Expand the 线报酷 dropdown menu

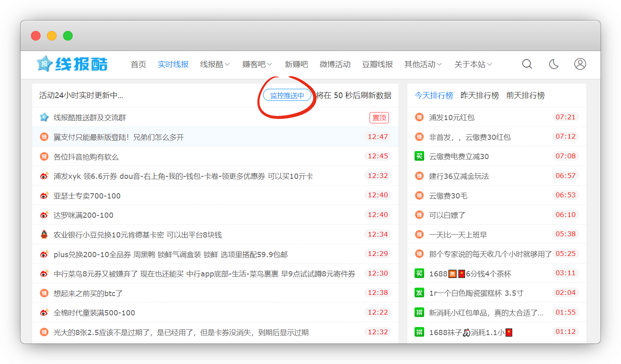coord(215,64)
